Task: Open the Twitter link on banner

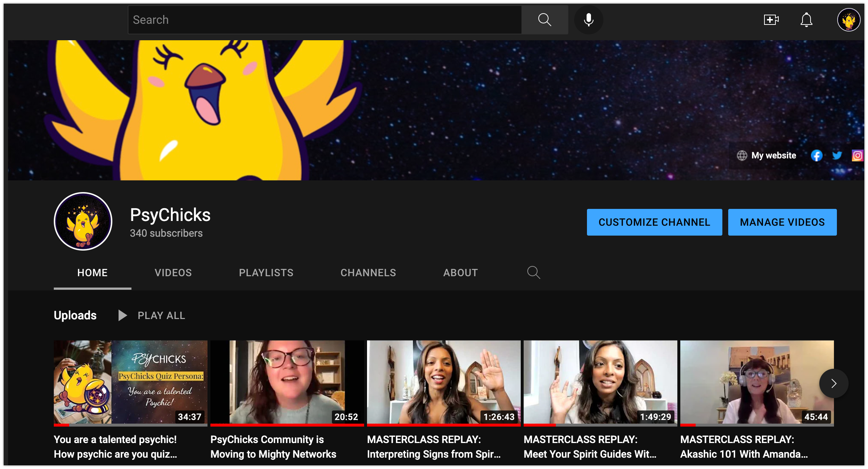Action: [837, 155]
